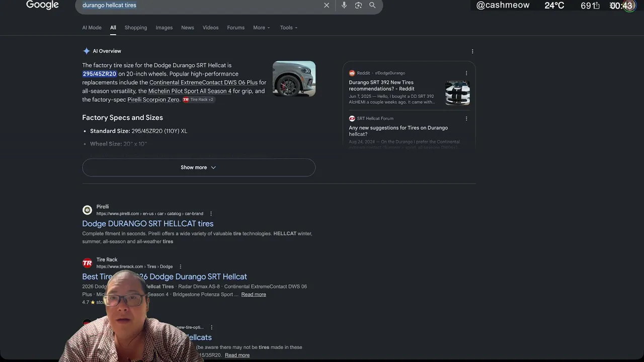644x362 pixels.
Task: Select the All results tab
Action: [113, 28]
